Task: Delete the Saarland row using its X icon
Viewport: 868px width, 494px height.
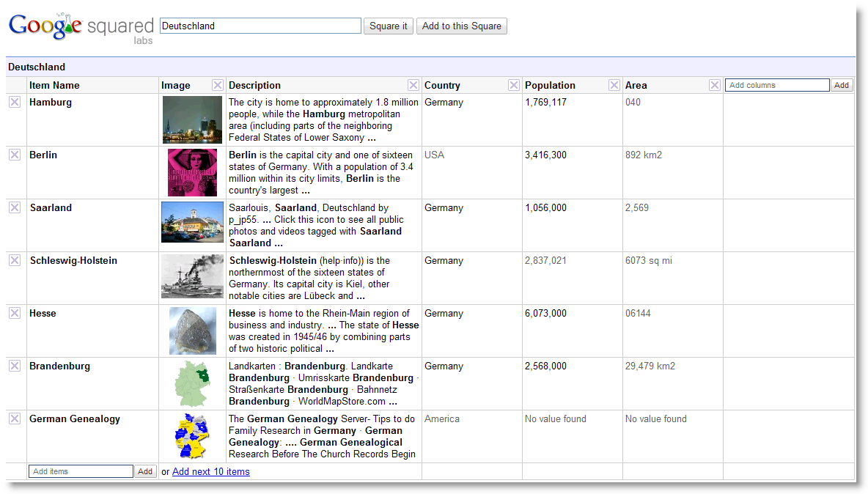Action: 15,207
